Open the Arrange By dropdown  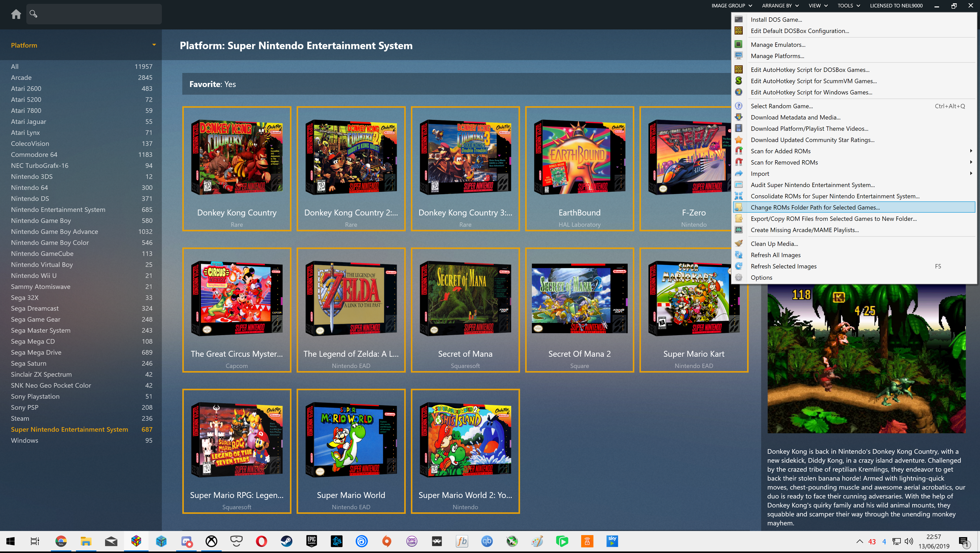tap(780, 5)
